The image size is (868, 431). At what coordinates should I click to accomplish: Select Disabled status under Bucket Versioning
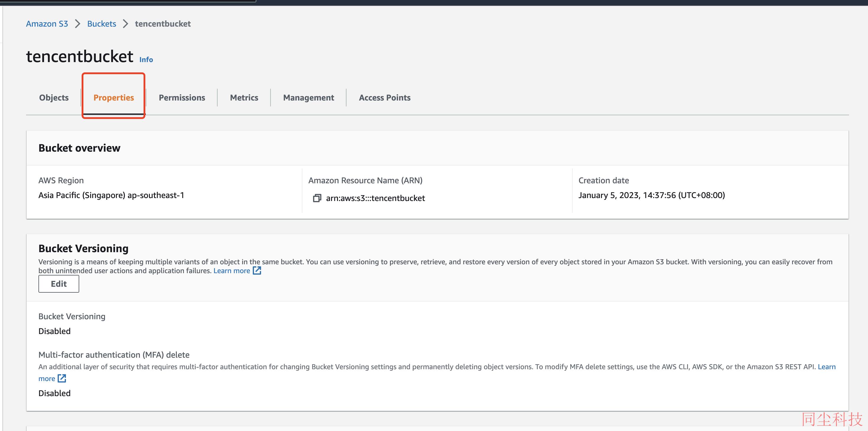54,331
